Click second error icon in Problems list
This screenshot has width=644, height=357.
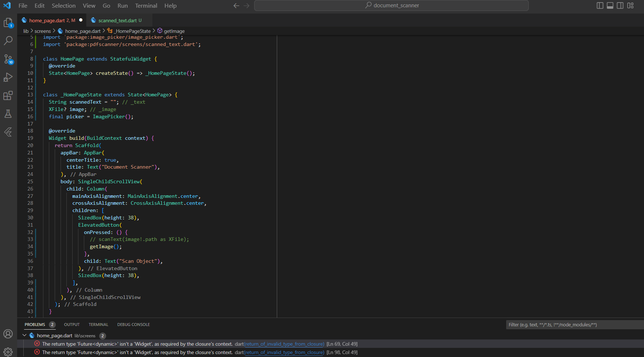[x=37, y=352]
